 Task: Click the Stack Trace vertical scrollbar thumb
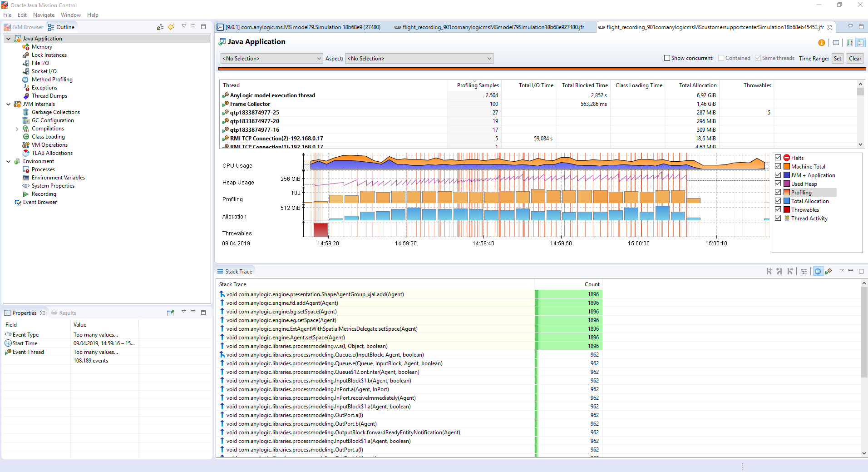863,332
